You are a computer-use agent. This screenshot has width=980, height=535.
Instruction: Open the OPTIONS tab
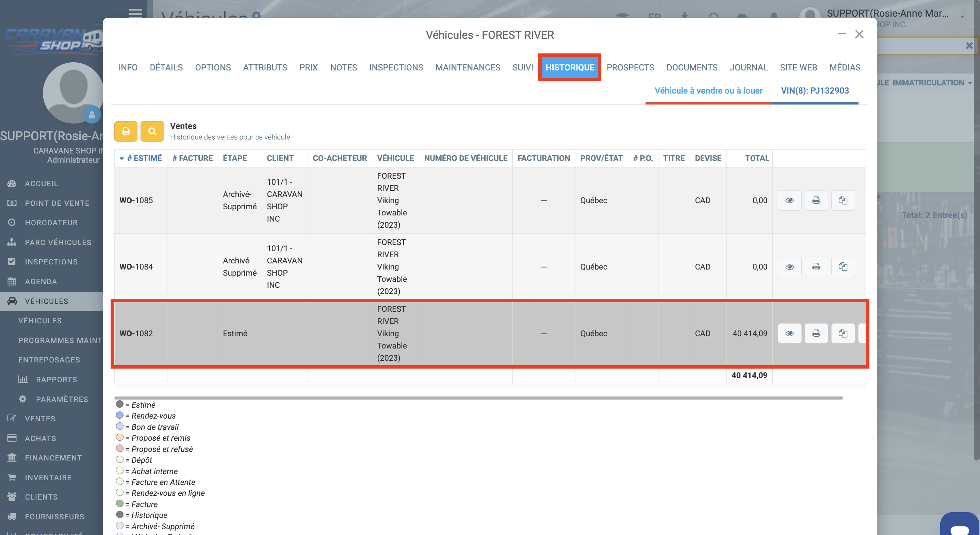(x=213, y=67)
